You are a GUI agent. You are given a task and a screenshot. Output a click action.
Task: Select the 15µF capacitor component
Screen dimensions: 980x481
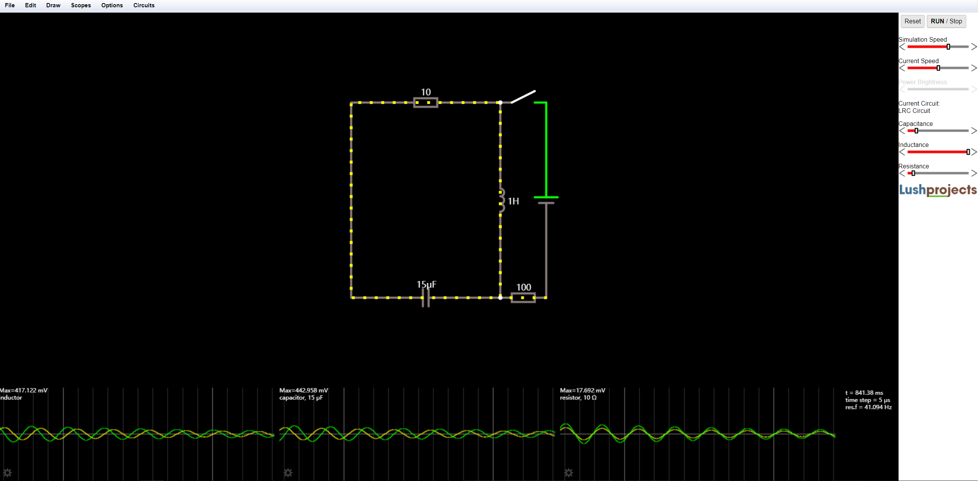click(426, 298)
